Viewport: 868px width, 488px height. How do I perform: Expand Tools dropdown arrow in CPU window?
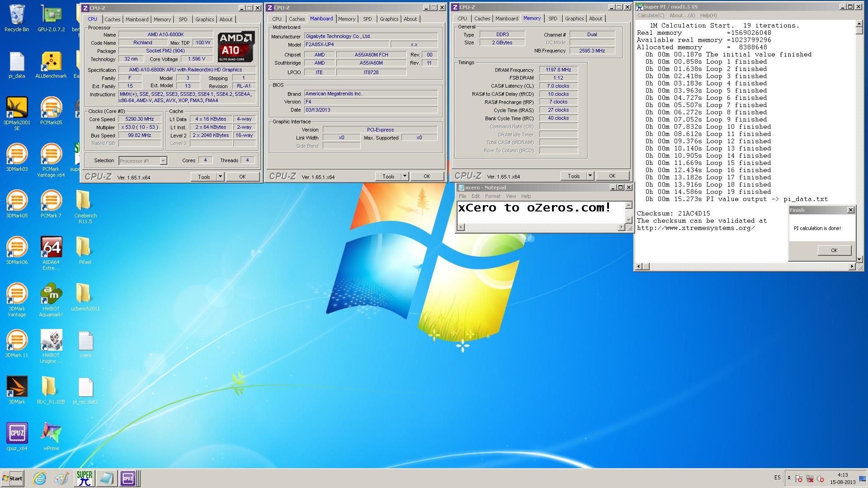pyautogui.click(x=220, y=177)
